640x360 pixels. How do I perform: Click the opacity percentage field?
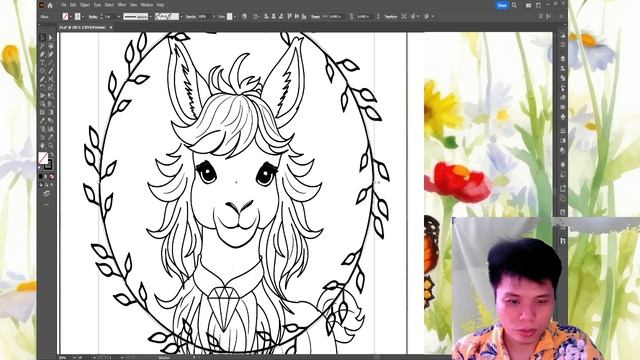pos(202,16)
